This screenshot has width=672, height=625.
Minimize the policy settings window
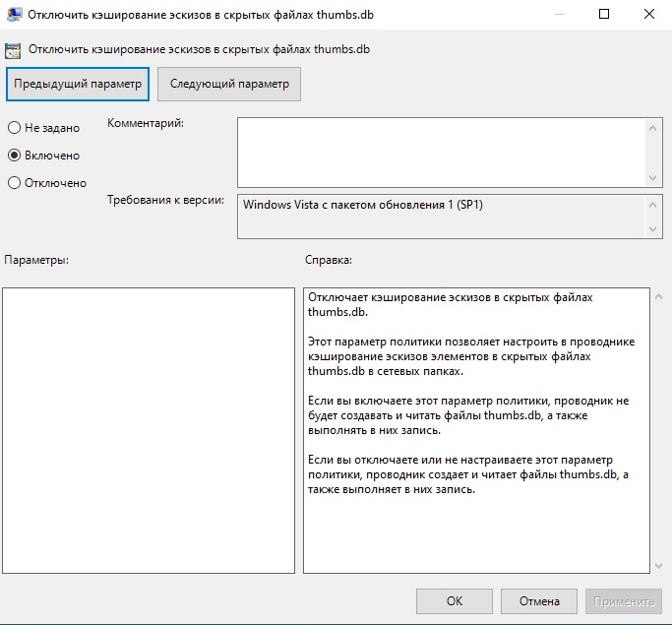(559, 15)
